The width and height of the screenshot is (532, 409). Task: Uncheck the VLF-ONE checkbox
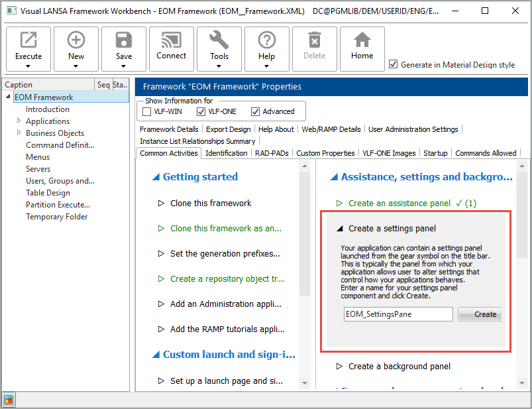coord(201,111)
